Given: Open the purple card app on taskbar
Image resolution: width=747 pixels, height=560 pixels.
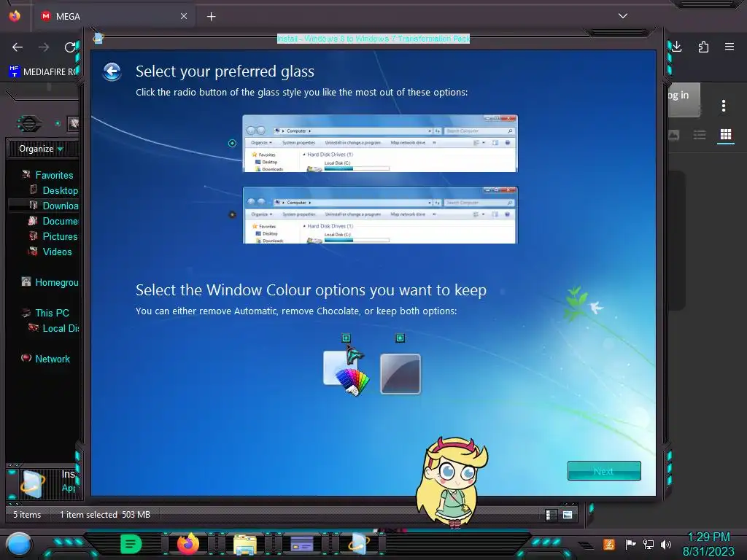Looking at the screenshot, I should (x=302, y=544).
